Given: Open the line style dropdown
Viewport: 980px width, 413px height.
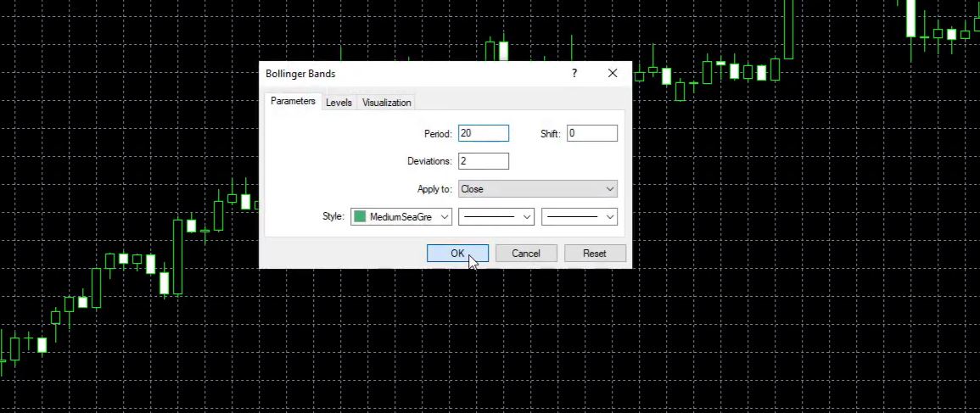Looking at the screenshot, I should 496,217.
